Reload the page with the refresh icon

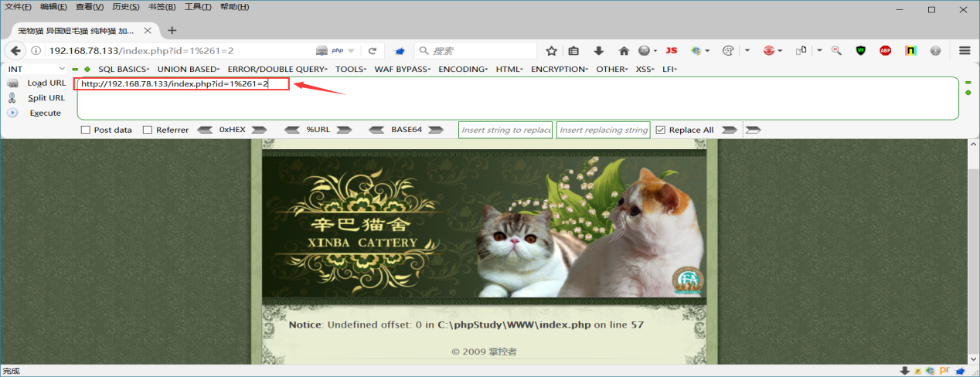[372, 51]
